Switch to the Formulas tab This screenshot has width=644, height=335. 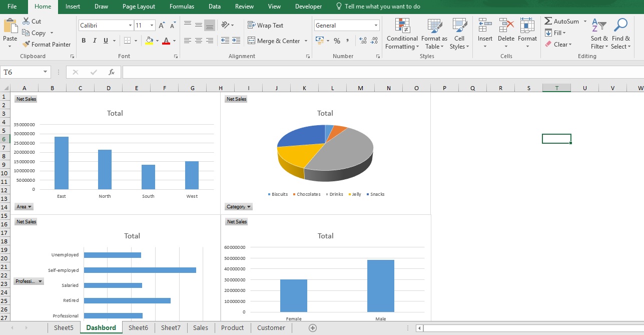point(182,7)
